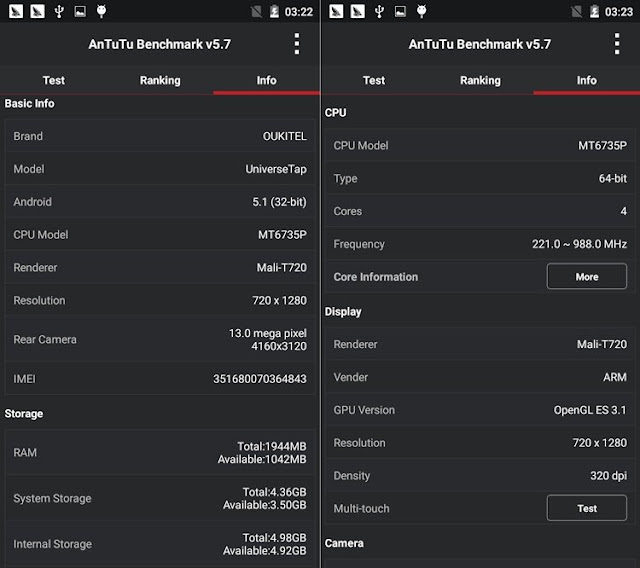Tap battery icon in left status bar

tap(274, 11)
